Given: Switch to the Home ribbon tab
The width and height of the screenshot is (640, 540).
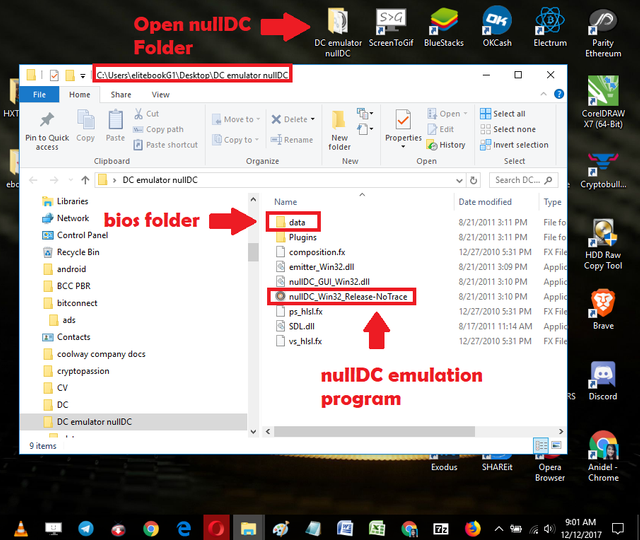Looking at the screenshot, I should [x=80, y=94].
